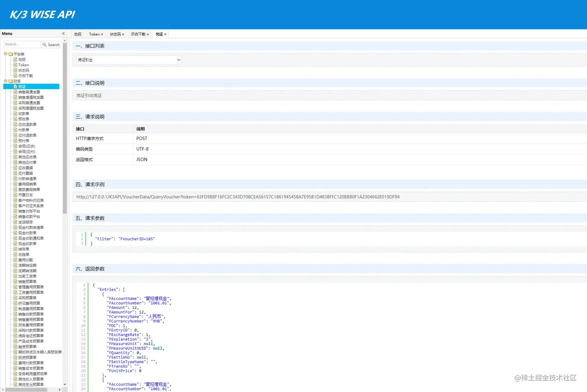Click page icon beside 应收票据

point(16,168)
